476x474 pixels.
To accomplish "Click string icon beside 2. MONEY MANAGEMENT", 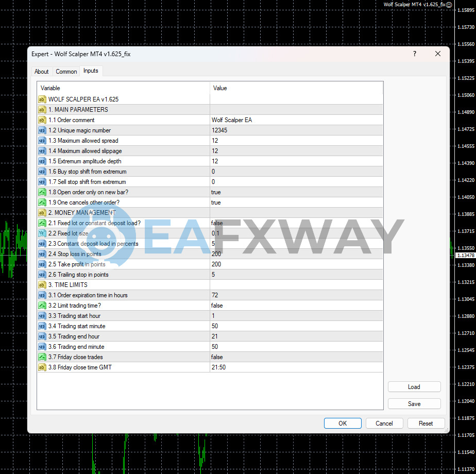I will tap(42, 213).
